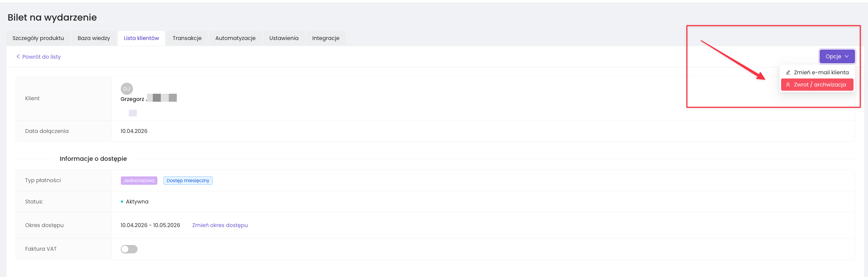Viewport: 868px width, 277px height.
Task: Click the GJ customer avatar
Action: tap(127, 89)
